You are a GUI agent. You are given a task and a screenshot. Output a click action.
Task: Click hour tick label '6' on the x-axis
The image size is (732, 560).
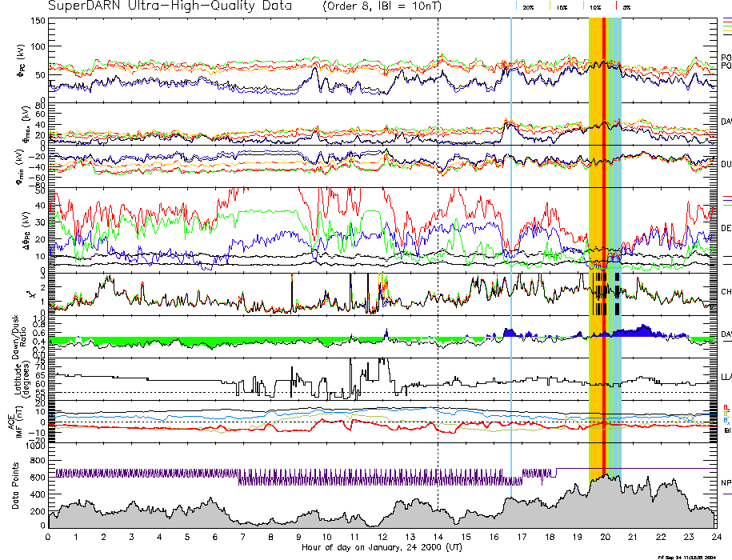(214, 537)
